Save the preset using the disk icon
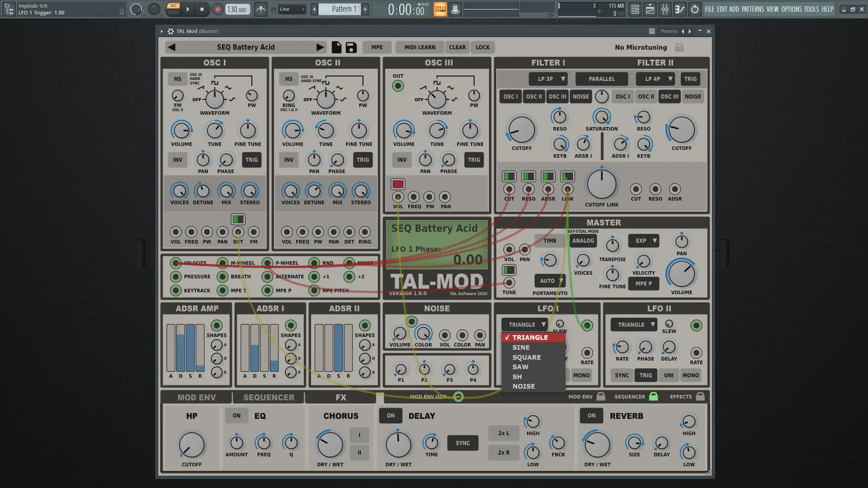Viewport: 868px width, 488px height. pos(350,47)
